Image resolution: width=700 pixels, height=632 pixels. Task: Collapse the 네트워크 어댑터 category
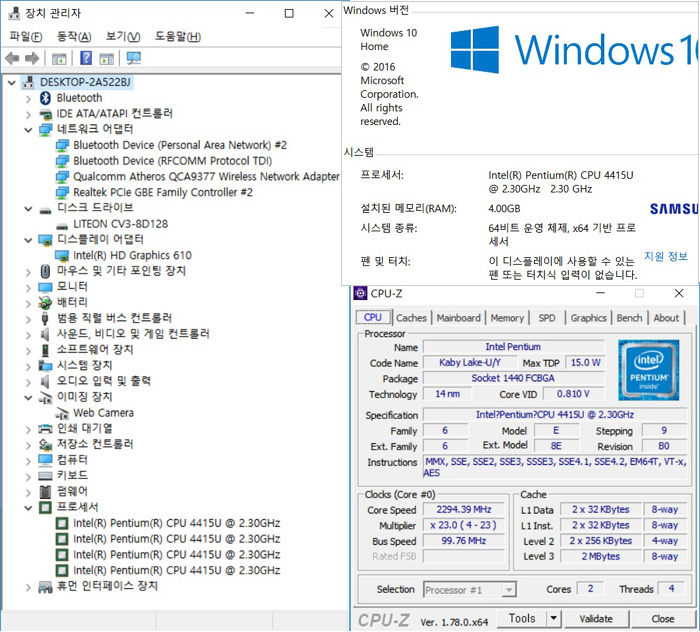tap(28, 130)
